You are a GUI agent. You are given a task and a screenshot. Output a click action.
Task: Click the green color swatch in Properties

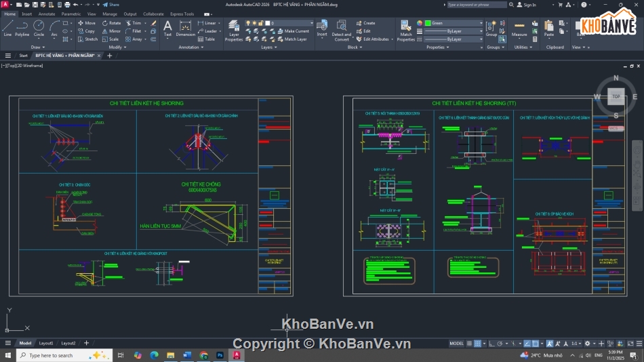click(x=428, y=23)
